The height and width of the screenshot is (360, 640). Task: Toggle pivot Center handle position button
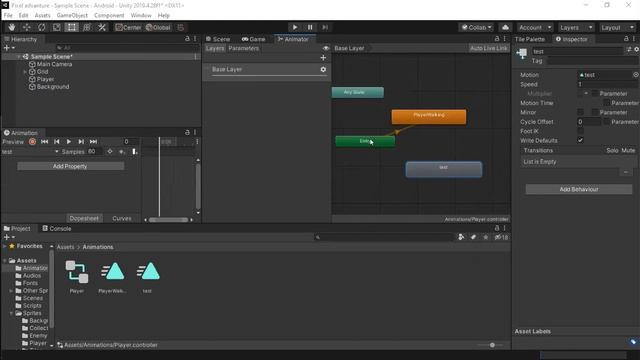coord(128,27)
